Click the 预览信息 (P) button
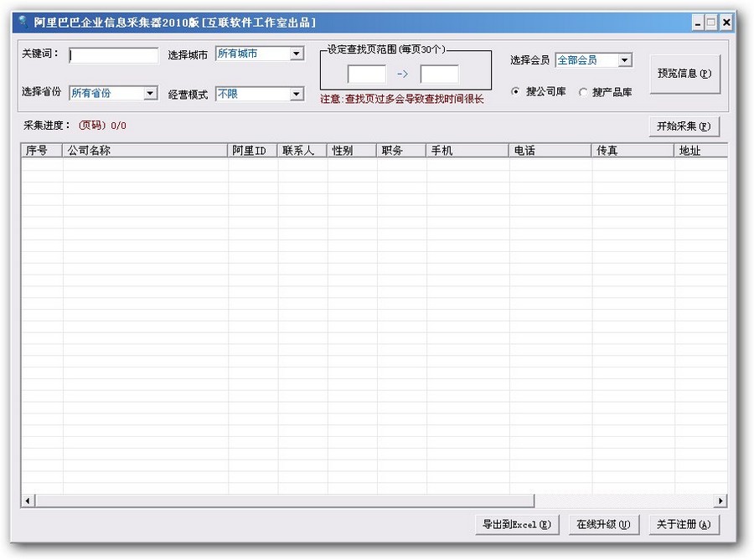The image size is (754, 560). click(684, 74)
